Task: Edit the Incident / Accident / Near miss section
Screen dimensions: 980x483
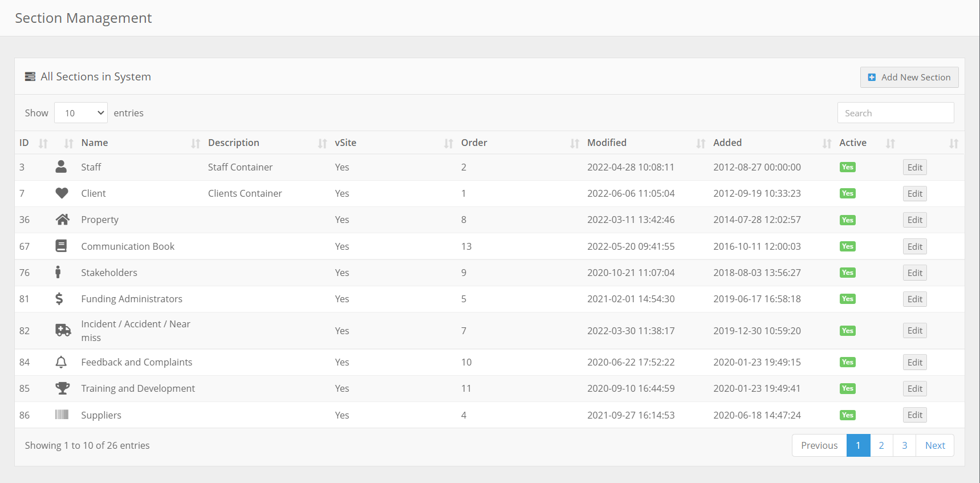Action: (915, 330)
